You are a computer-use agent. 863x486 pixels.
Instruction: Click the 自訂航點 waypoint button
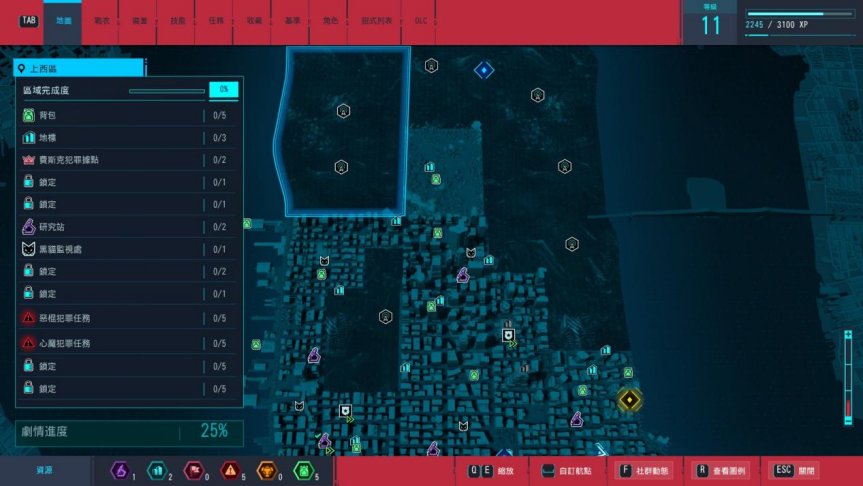[x=566, y=471]
